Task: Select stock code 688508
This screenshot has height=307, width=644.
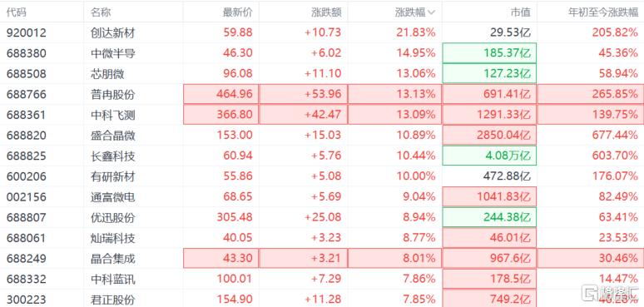Action: click(27, 74)
